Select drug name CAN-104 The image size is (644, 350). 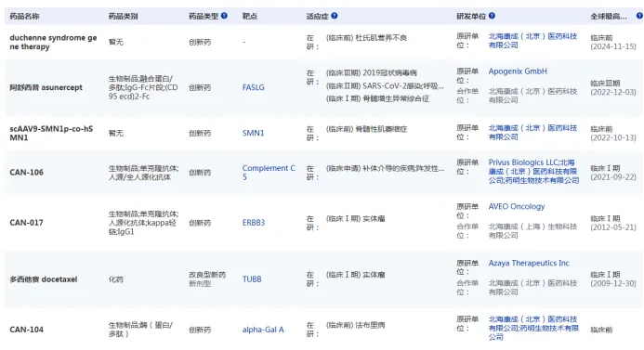pyautogui.click(x=26, y=330)
